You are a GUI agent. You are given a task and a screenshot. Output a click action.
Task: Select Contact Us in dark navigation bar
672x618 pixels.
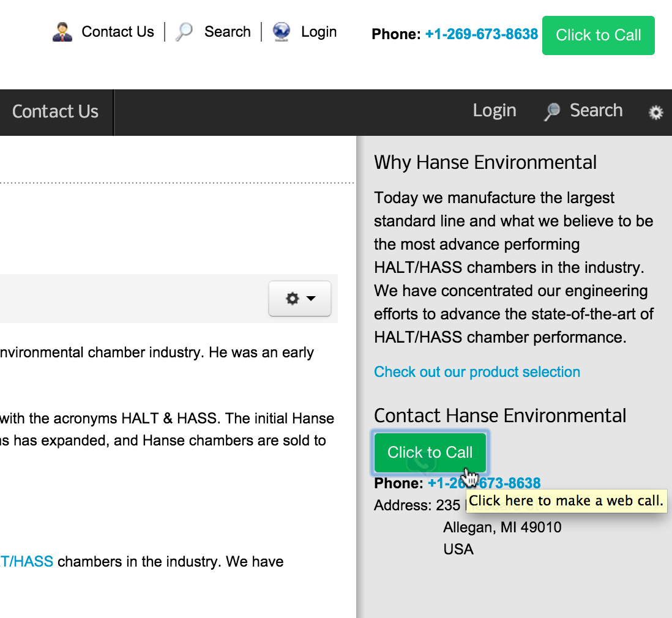point(55,111)
